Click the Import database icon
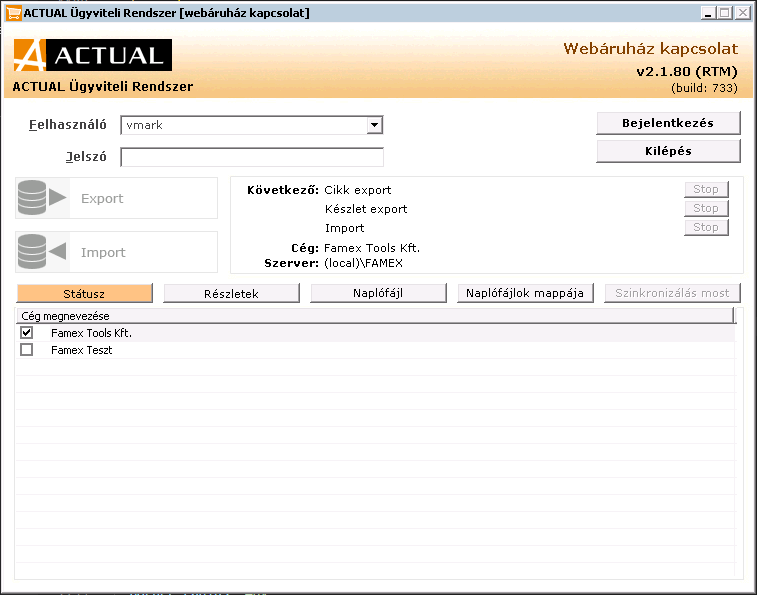The image size is (757, 595). coord(41,252)
